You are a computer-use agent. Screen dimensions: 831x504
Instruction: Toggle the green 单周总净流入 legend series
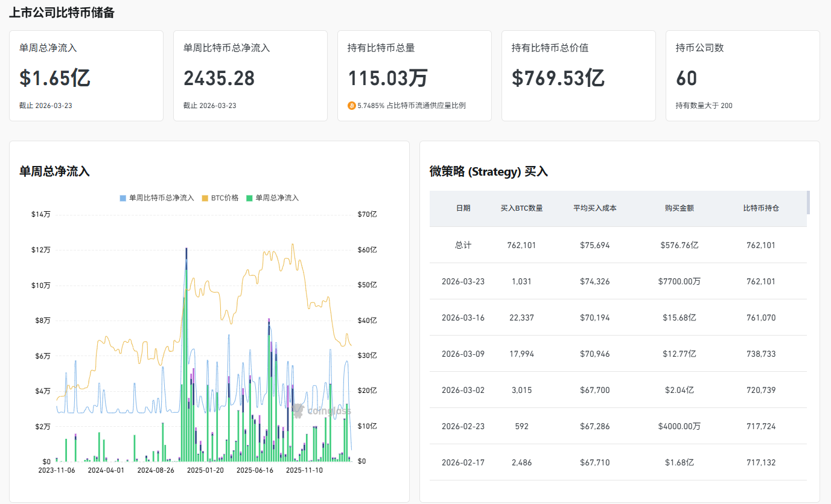pyautogui.click(x=272, y=198)
